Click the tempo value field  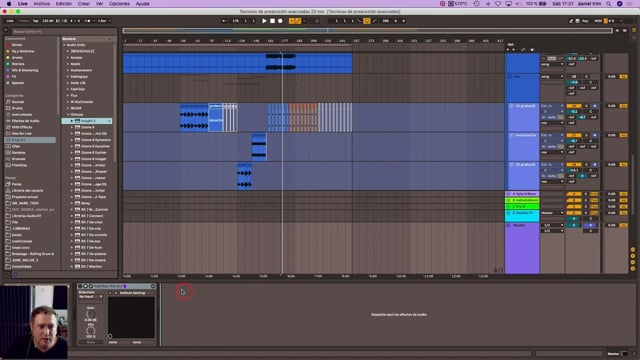[x=48, y=21]
